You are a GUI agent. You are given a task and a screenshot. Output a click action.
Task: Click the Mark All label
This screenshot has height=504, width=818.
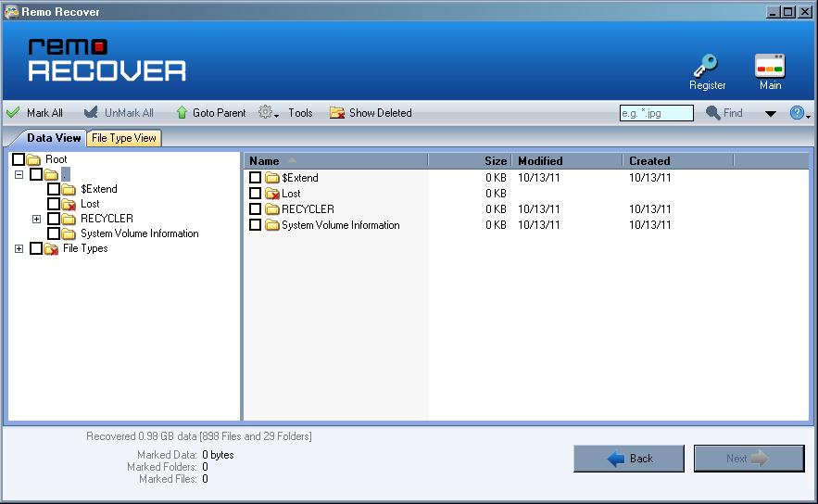44,113
